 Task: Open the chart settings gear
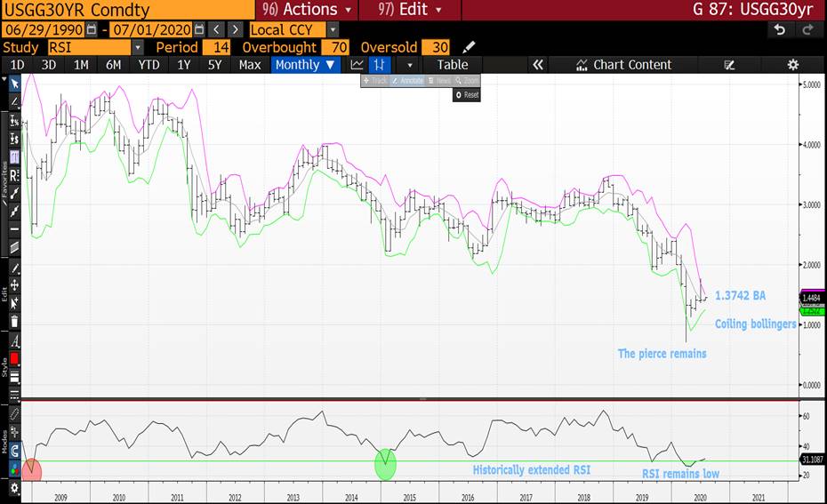point(792,65)
